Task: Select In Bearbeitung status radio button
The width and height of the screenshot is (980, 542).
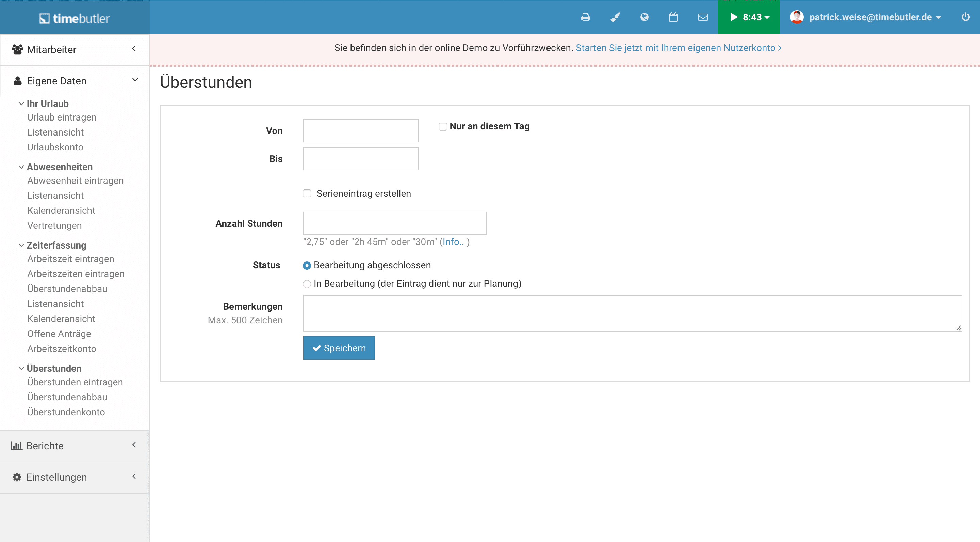Action: [307, 284]
